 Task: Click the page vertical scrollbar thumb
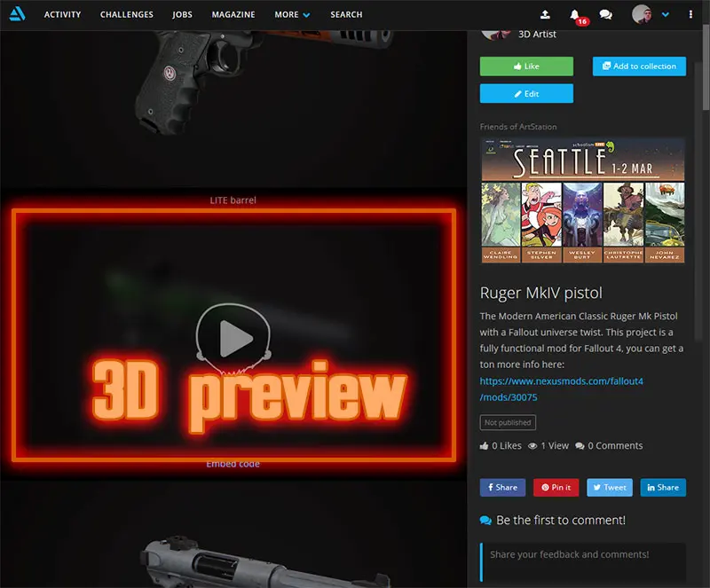point(706,67)
